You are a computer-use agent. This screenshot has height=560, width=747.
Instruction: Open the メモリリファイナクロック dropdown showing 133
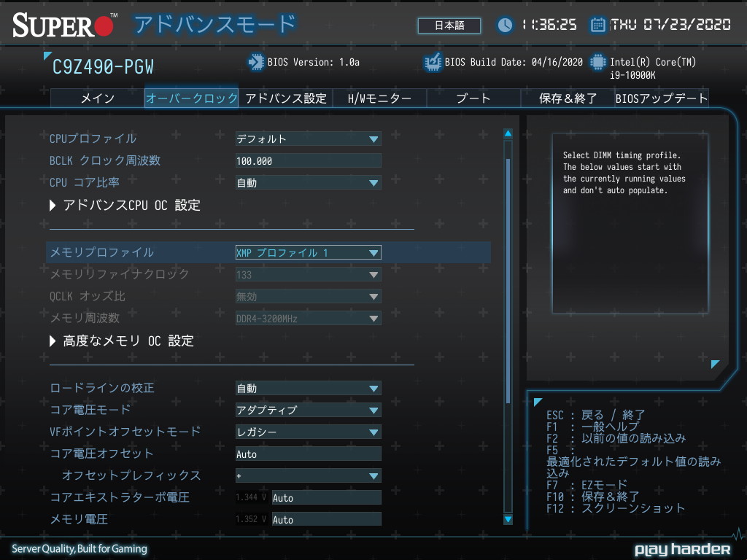pos(309,275)
